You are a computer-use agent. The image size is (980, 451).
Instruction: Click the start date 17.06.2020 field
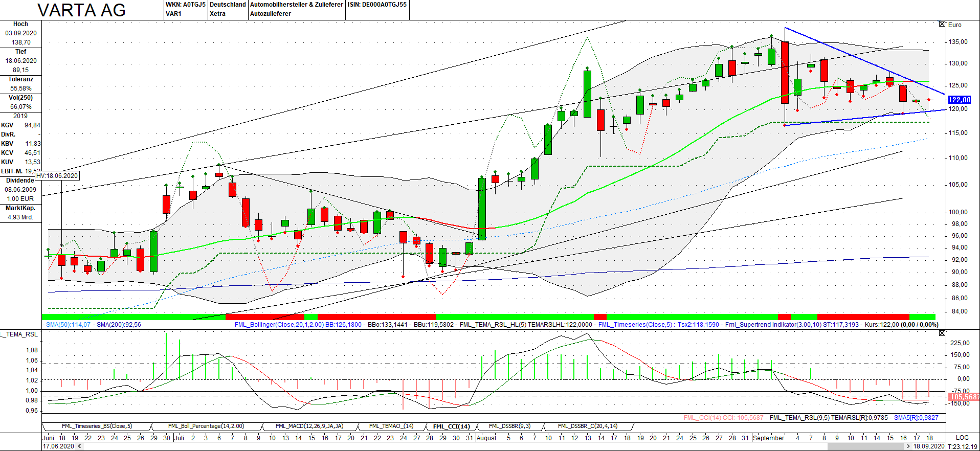(x=58, y=446)
